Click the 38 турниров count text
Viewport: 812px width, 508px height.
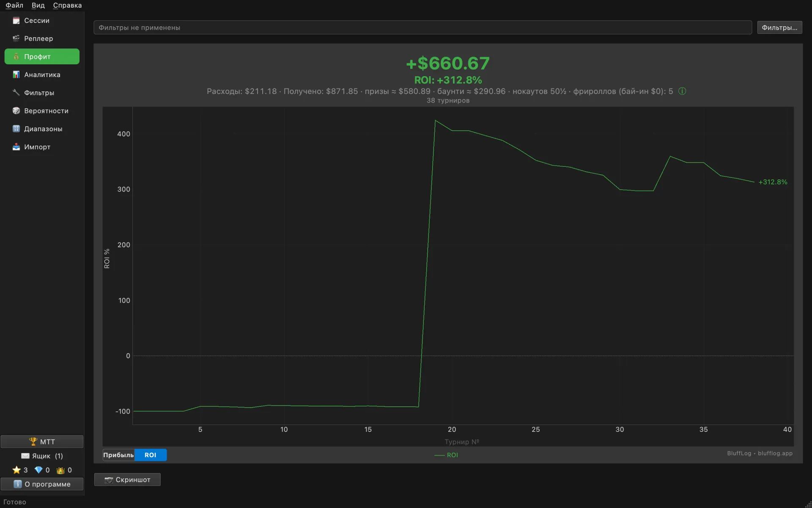[448, 100]
